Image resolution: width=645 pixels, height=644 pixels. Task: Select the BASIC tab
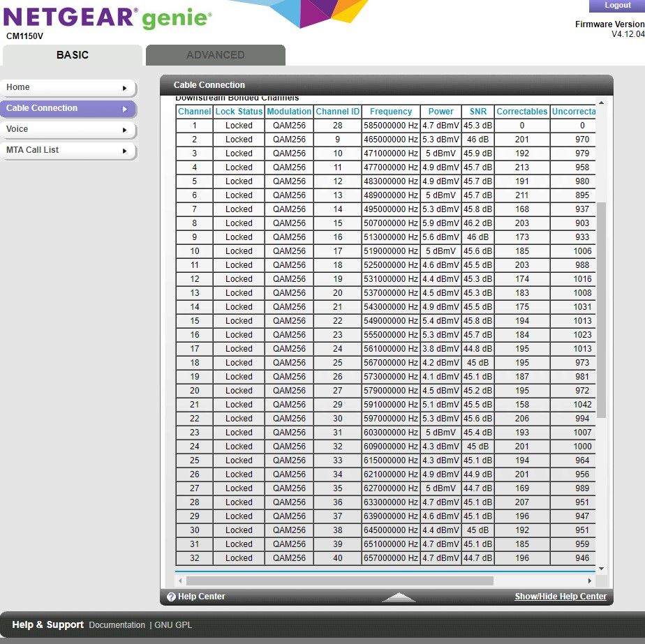72,55
